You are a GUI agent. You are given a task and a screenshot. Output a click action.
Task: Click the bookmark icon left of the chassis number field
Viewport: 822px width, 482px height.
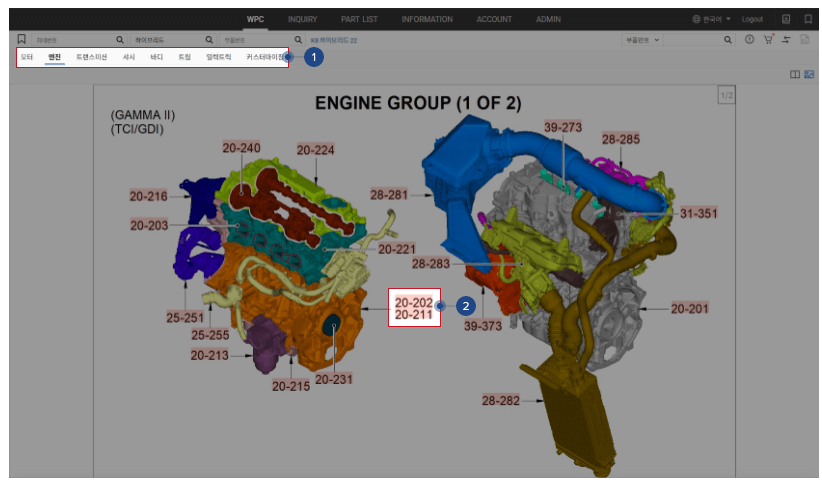click(21, 39)
